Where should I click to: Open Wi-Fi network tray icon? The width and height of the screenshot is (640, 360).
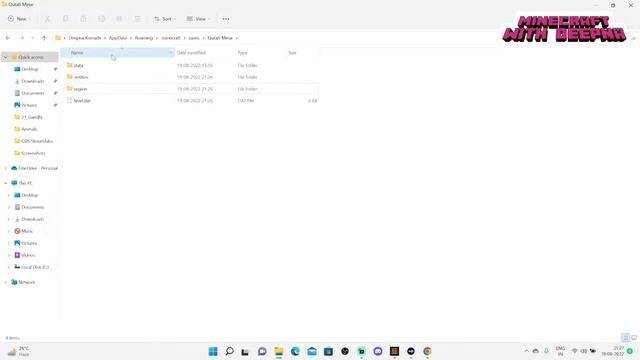click(x=575, y=351)
